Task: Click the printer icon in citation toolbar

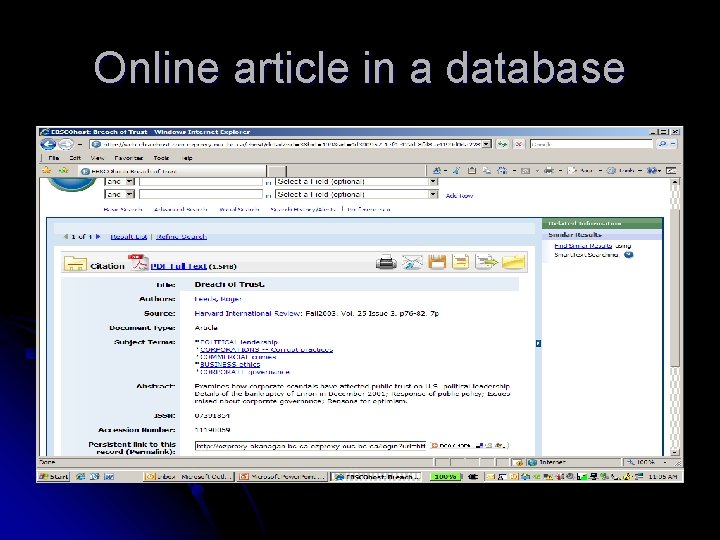Action: [386, 263]
